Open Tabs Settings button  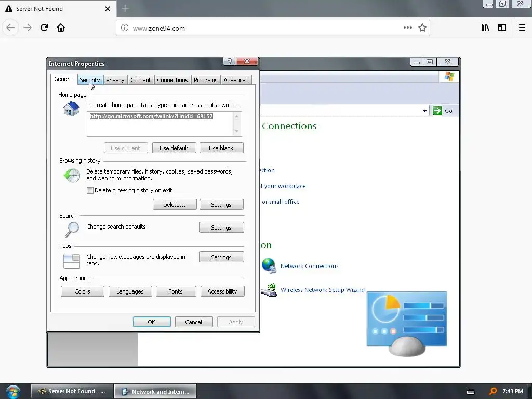click(221, 257)
